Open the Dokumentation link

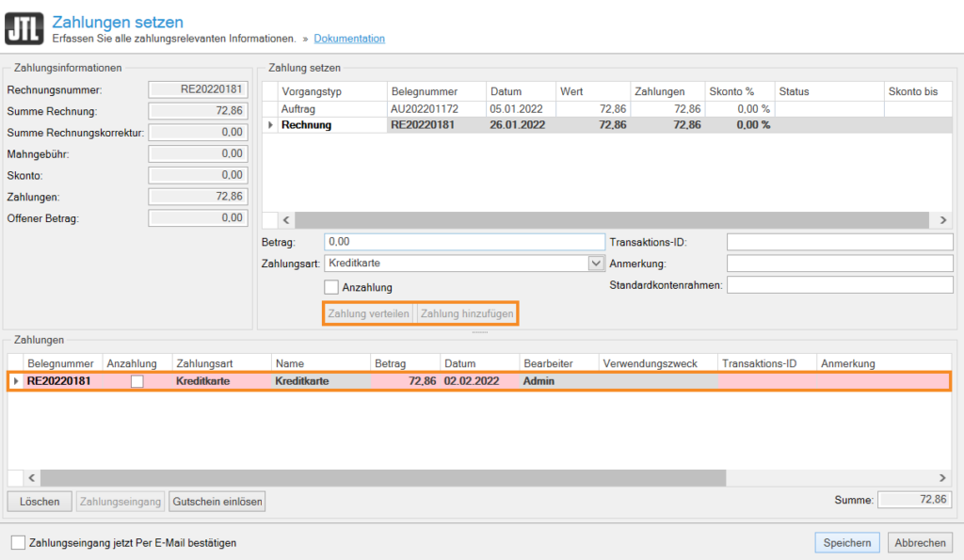point(349,39)
